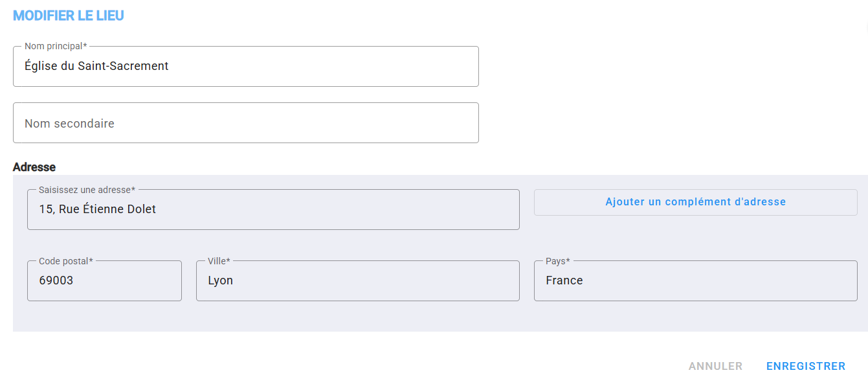This screenshot has width=868, height=377.
Task: Click the Modifier le lieu heading
Action: click(x=69, y=16)
